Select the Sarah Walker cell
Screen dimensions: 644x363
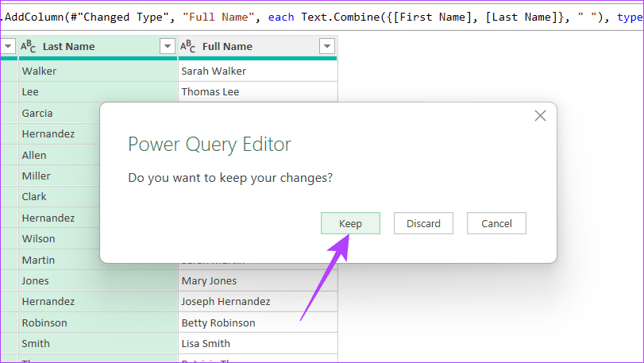coord(258,71)
